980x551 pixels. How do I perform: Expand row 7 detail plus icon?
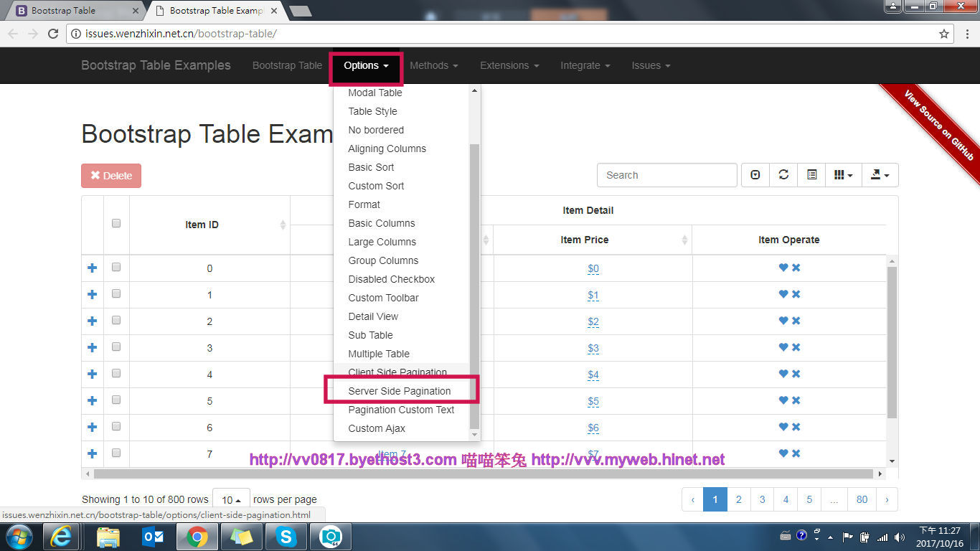click(92, 453)
